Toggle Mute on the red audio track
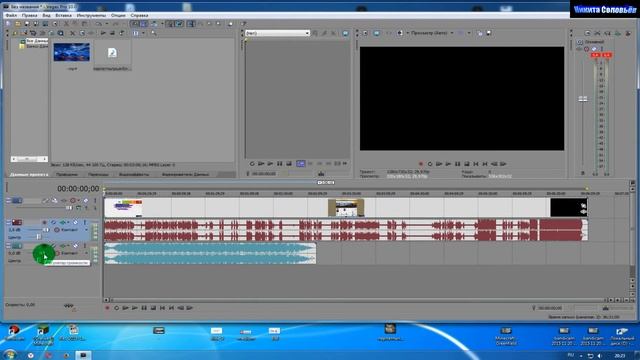 76,222
